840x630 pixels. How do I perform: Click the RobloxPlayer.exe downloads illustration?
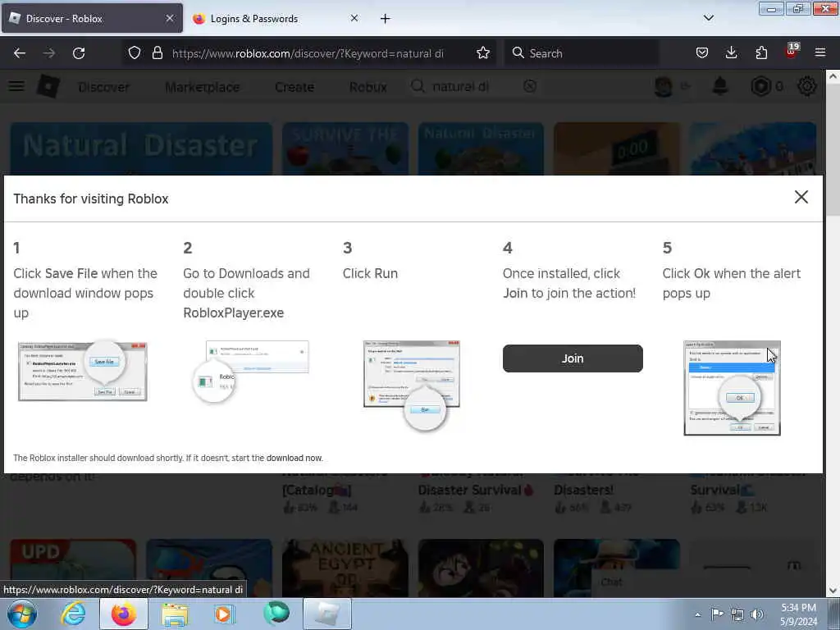(x=251, y=372)
